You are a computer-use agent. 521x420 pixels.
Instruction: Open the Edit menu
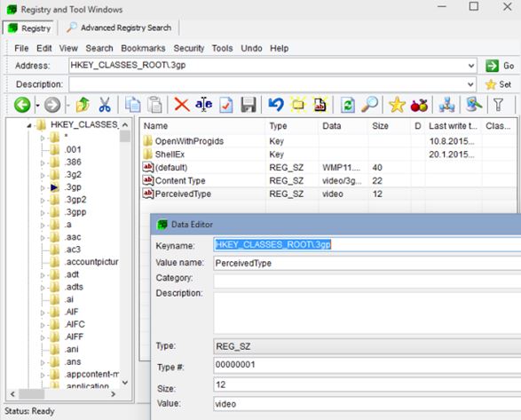pos(44,49)
